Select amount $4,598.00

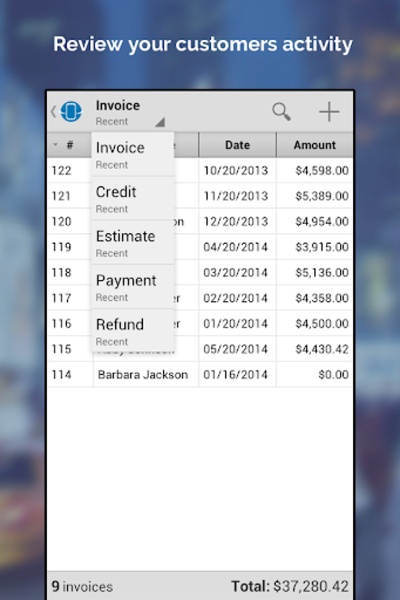point(322,170)
